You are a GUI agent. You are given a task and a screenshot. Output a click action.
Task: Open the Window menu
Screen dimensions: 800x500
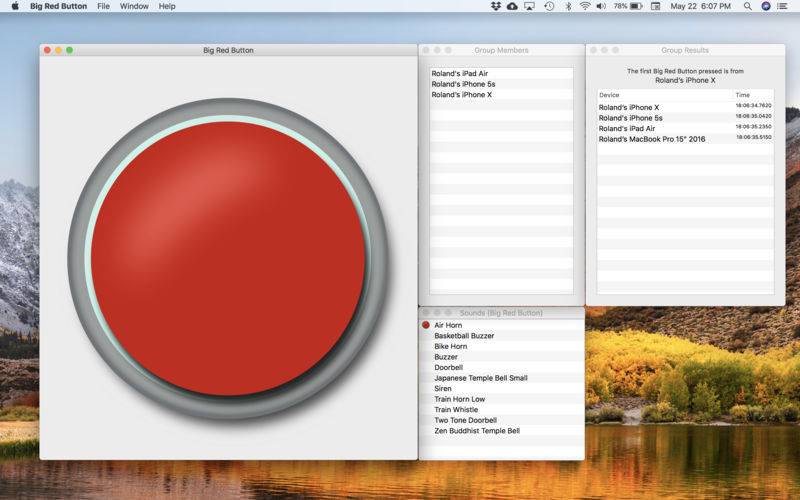(134, 6)
